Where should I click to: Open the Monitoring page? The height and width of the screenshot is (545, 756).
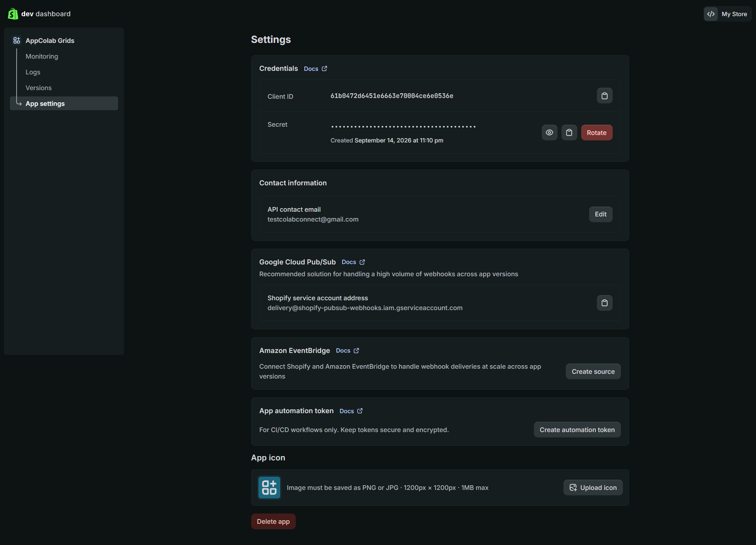tap(42, 56)
